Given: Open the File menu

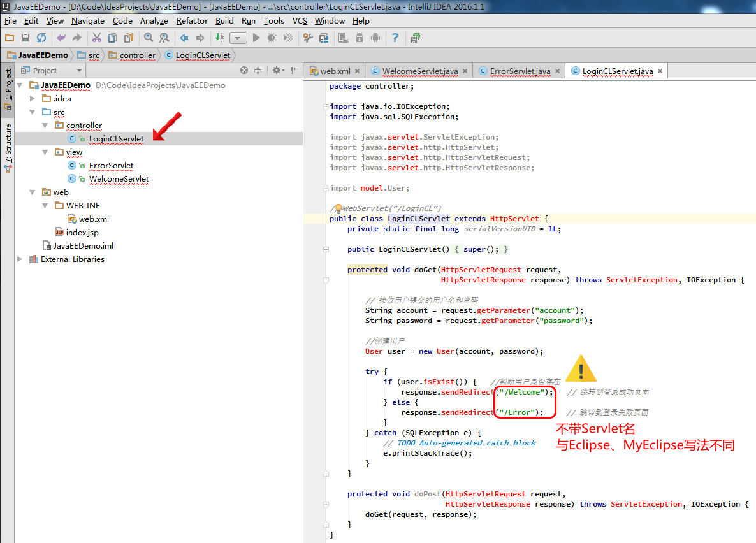Looking at the screenshot, I should pos(10,21).
